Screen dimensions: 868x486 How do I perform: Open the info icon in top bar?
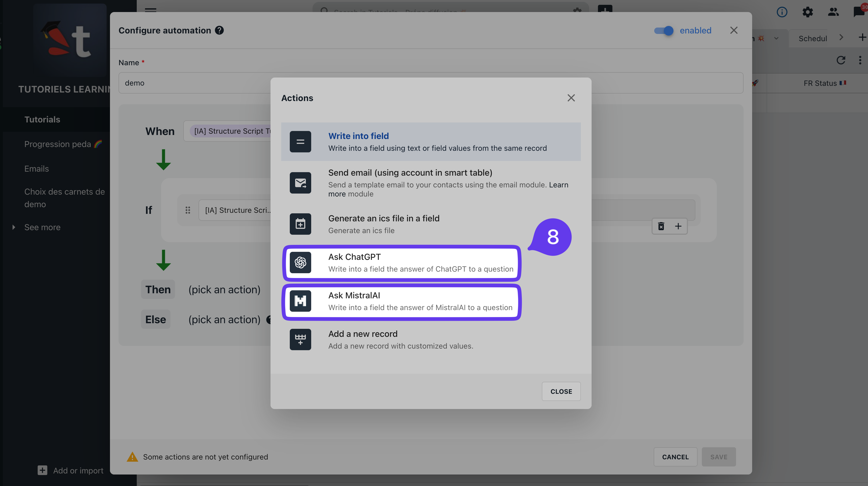coord(782,12)
